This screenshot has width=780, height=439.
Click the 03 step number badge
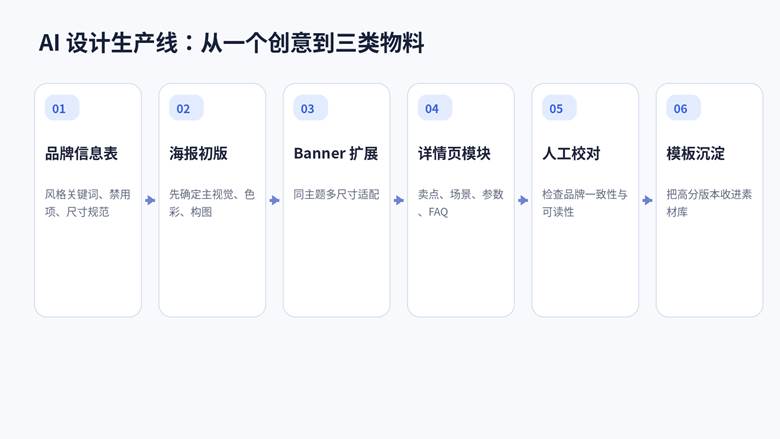coord(309,108)
